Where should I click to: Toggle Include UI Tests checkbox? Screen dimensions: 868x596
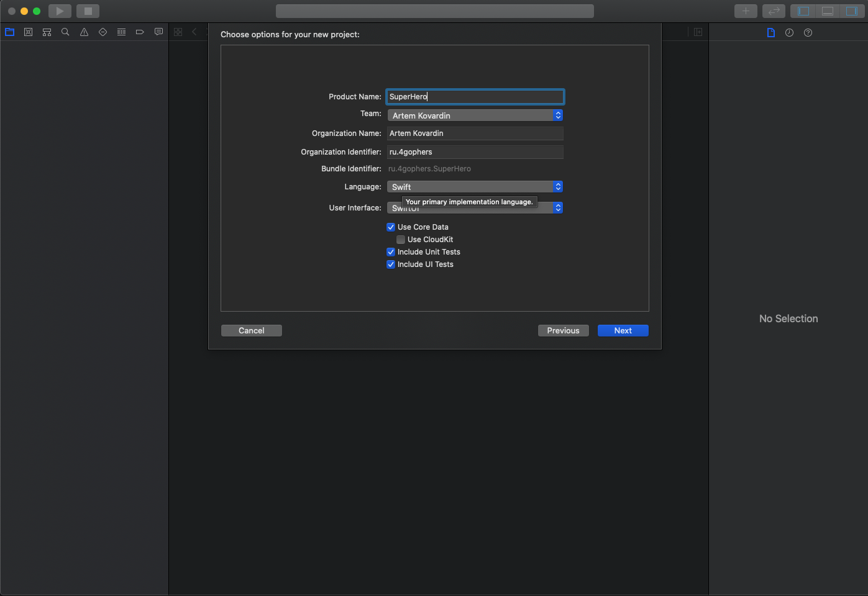pyautogui.click(x=391, y=264)
